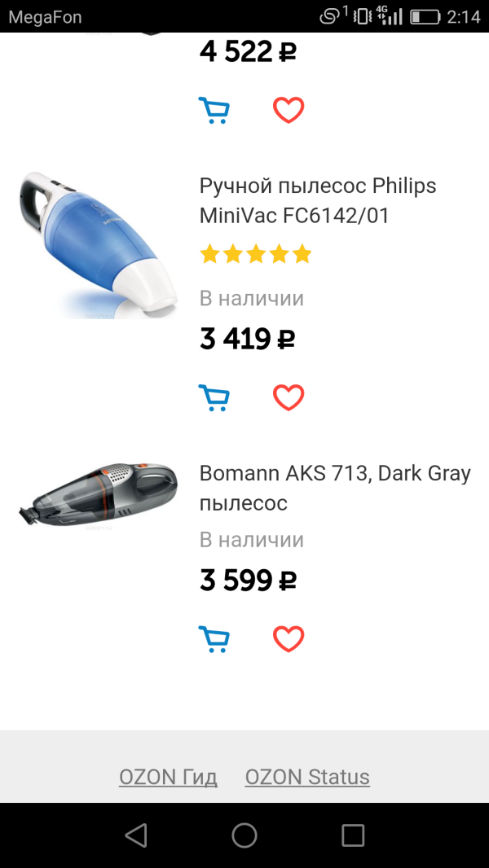This screenshot has height=868, width=489.
Task: Favorite the Bomann AKS 713 vacuum
Action: coord(289,639)
